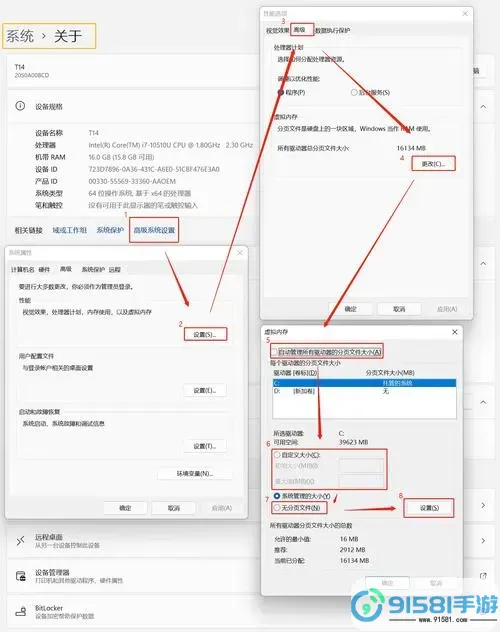Choose the 自定义大小(C) radio option

tap(277, 455)
